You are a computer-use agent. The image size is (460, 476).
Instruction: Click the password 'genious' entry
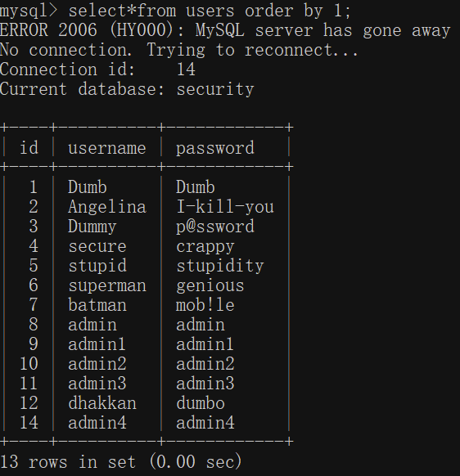[210, 286]
